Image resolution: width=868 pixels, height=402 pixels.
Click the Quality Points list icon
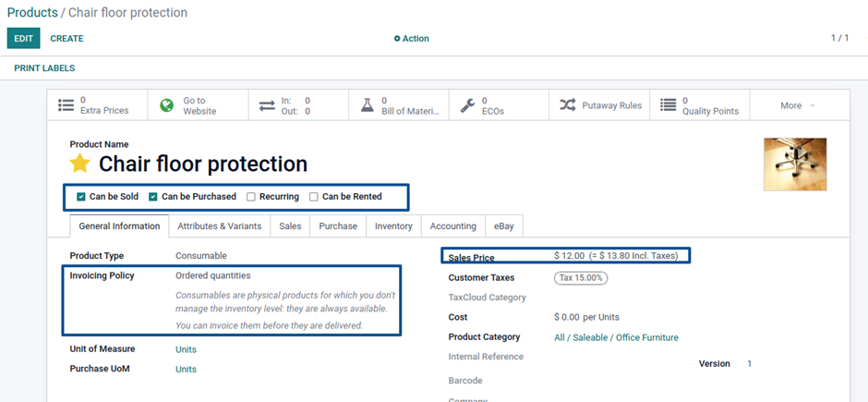(669, 104)
